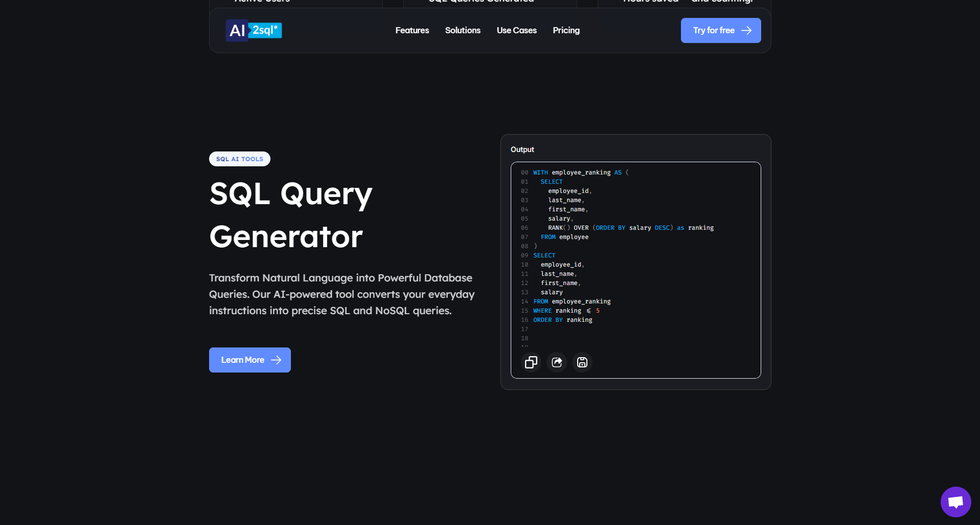Save the generated query
The height and width of the screenshot is (525, 980).
[582, 362]
